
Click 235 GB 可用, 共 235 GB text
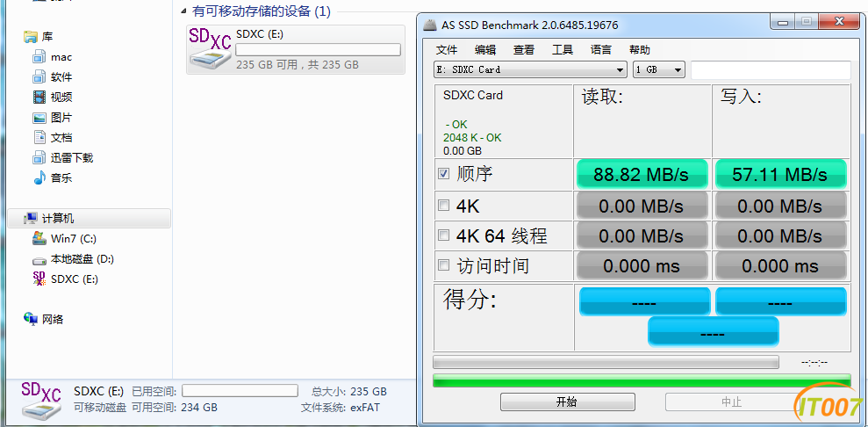click(298, 65)
